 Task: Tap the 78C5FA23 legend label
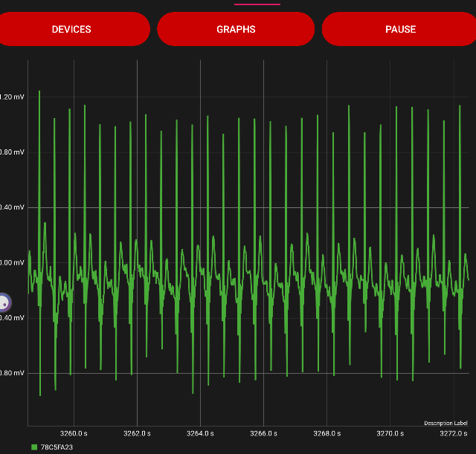(57, 447)
